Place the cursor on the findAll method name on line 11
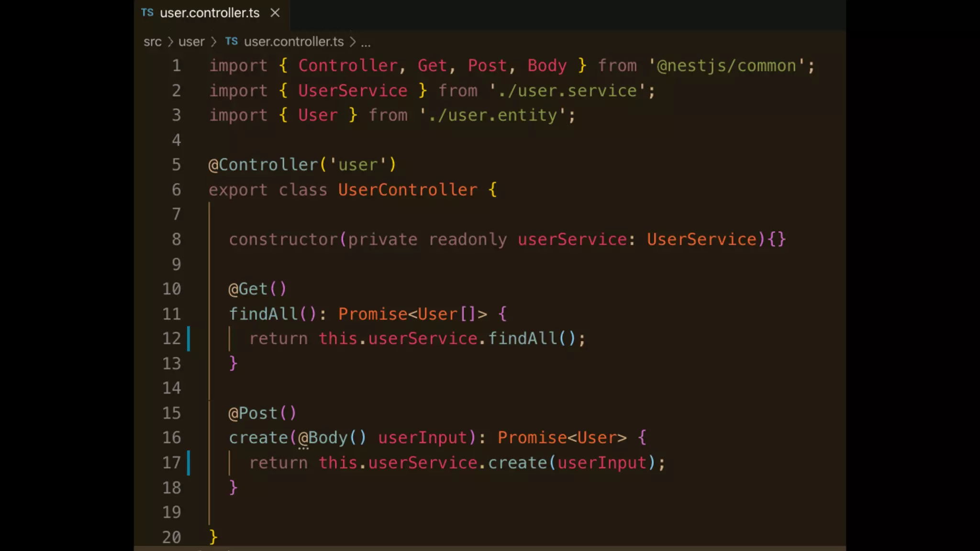The width and height of the screenshot is (980, 551). click(264, 314)
